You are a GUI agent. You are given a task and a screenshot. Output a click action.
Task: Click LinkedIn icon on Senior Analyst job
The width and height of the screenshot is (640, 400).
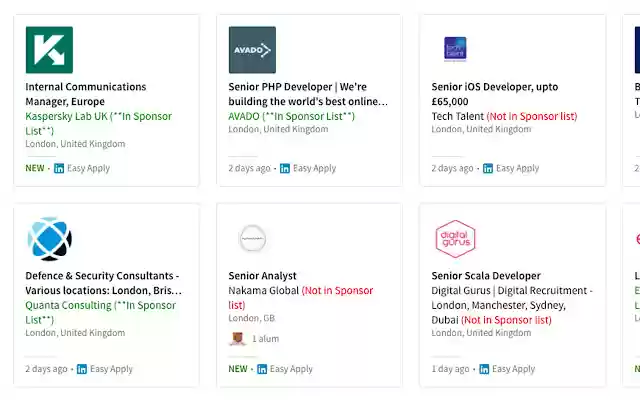[x=262, y=369]
